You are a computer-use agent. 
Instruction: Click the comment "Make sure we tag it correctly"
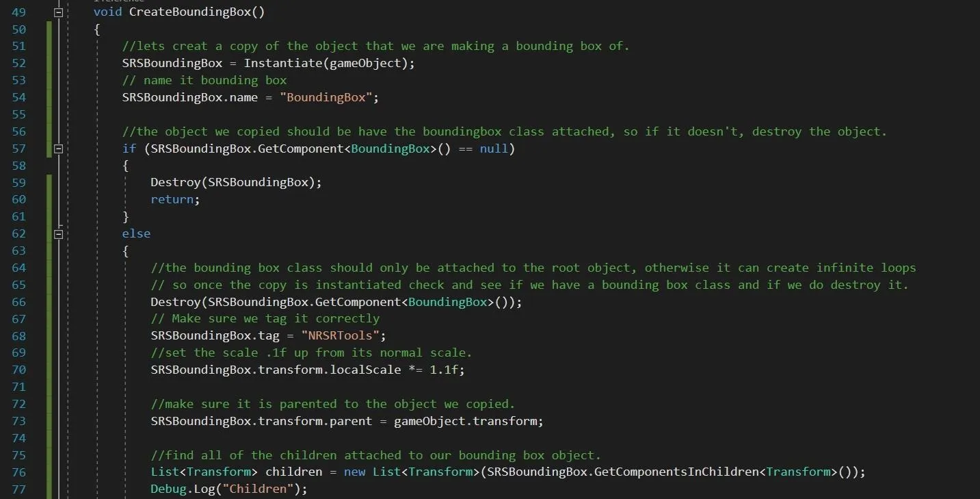(x=265, y=318)
